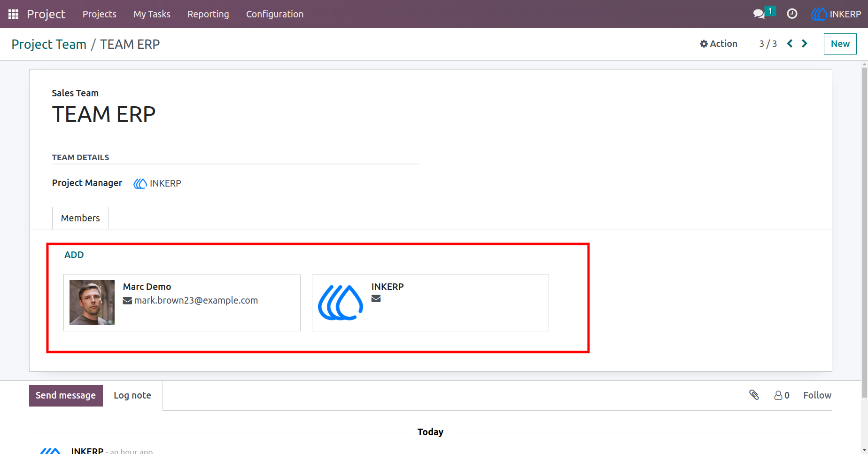Image resolution: width=868 pixels, height=454 pixels.
Task: Navigate to Project Team breadcrumb
Action: tap(49, 44)
